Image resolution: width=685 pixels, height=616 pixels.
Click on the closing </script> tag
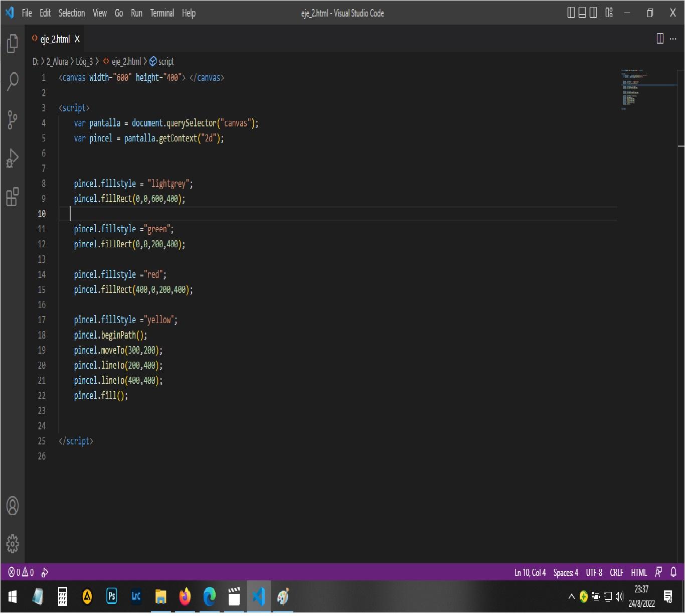click(x=76, y=441)
